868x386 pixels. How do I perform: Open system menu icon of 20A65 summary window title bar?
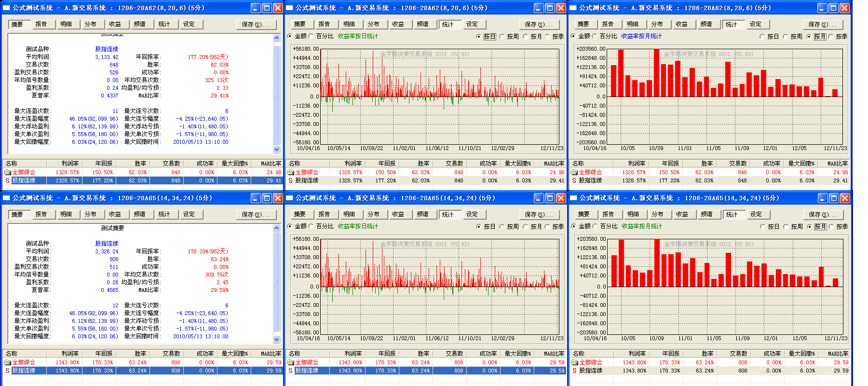point(6,198)
